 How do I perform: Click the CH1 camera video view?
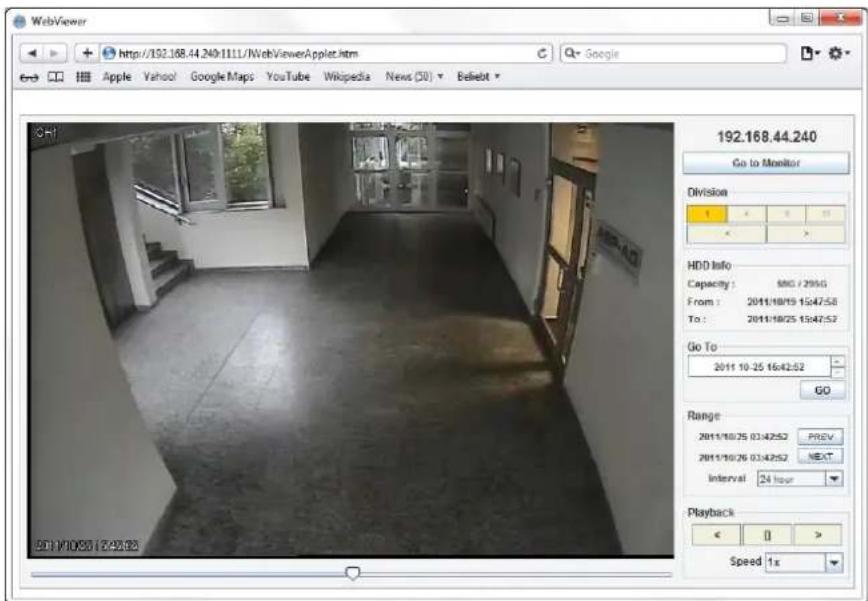coord(351,340)
